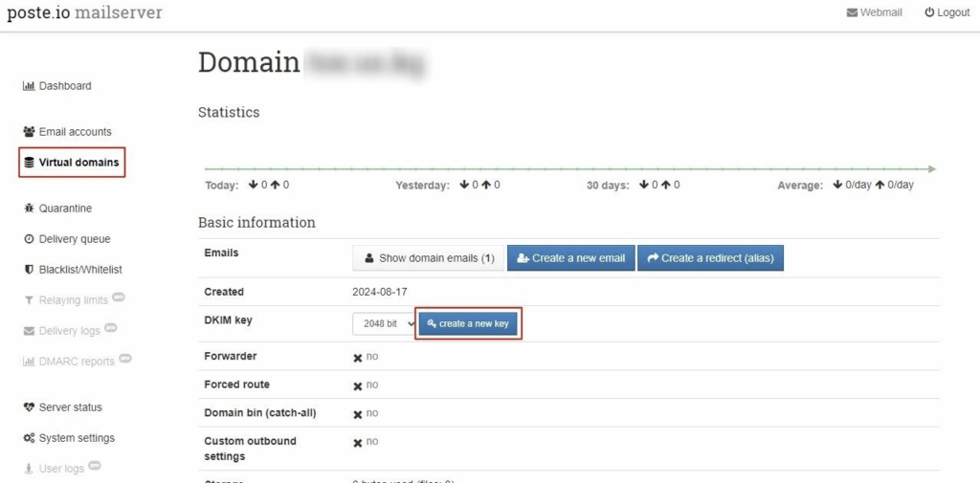The height and width of the screenshot is (483, 980).
Task: Click the 'Yesterday:' statistics label
Action: point(422,186)
